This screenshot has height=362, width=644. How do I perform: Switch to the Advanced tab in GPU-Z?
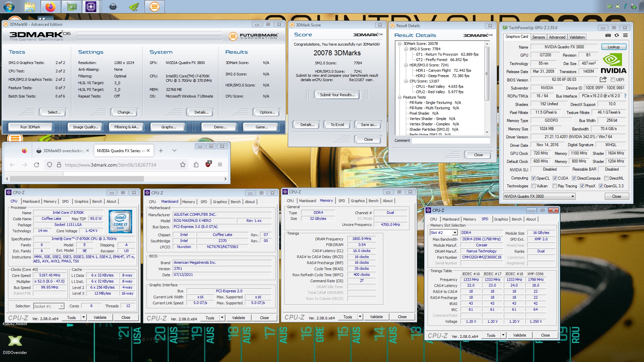(557, 37)
